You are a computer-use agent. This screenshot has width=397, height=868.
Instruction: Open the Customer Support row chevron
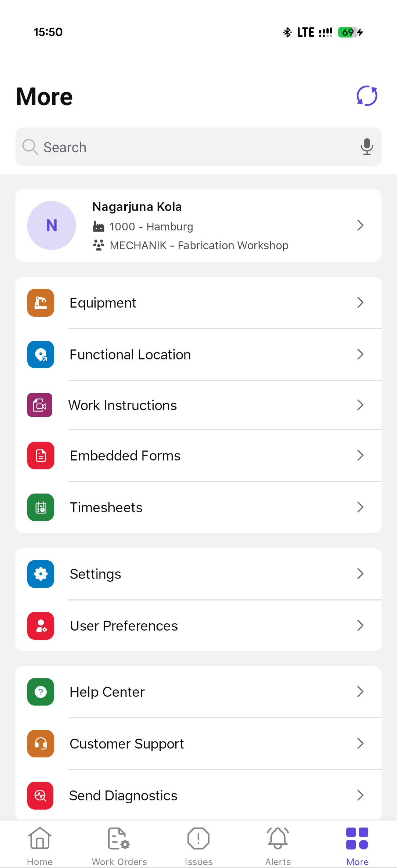(360, 743)
